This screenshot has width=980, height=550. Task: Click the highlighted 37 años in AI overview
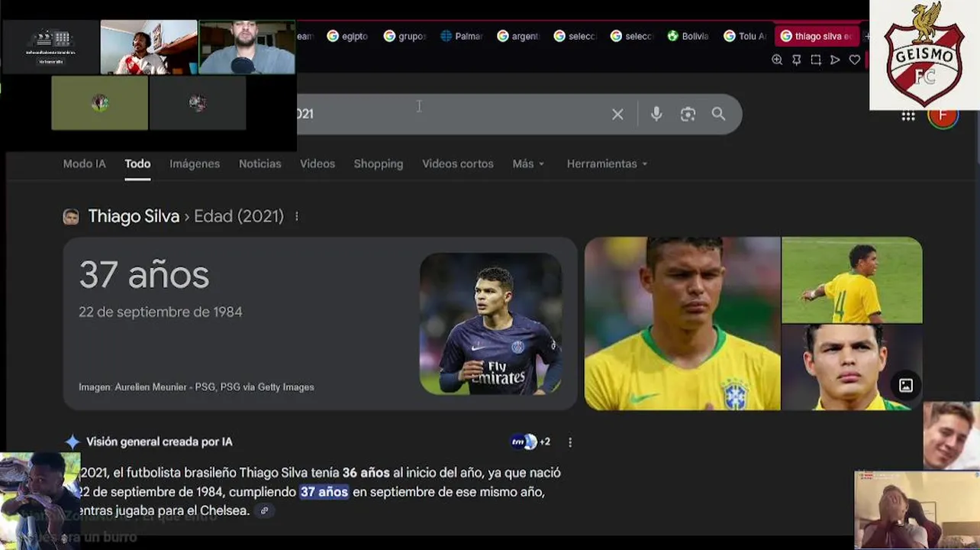coord(324,492)
